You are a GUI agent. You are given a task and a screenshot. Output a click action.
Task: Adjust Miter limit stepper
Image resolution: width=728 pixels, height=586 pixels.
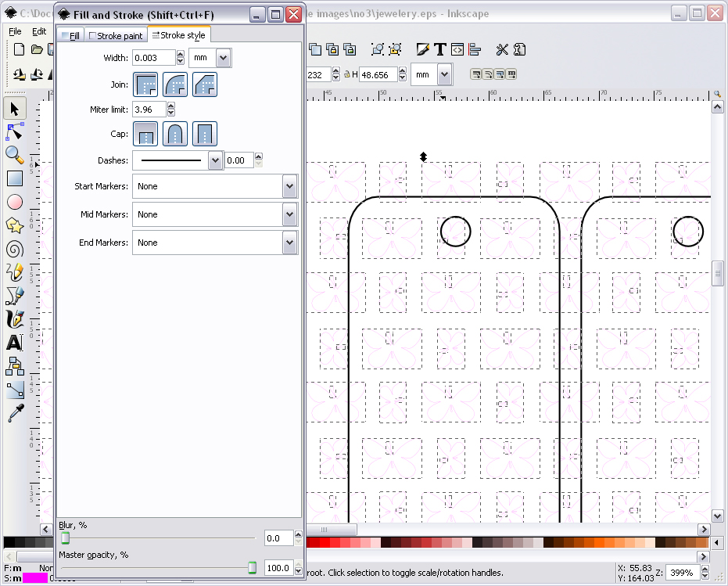[x=170, y=110]
